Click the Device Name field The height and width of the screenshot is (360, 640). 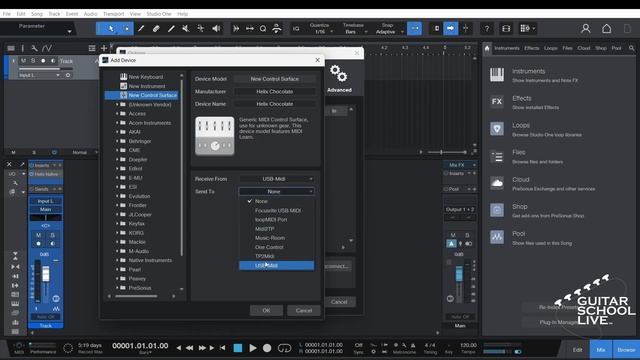click(275, 104)
